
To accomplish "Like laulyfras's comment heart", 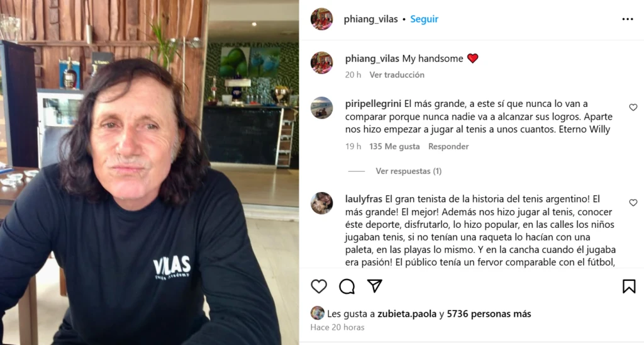I will tap(633, 203).
